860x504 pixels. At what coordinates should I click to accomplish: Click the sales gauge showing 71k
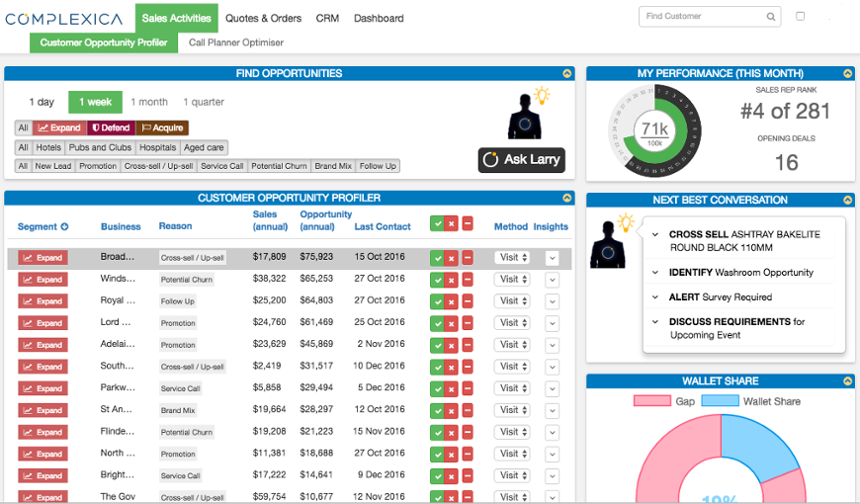point(654,131)
